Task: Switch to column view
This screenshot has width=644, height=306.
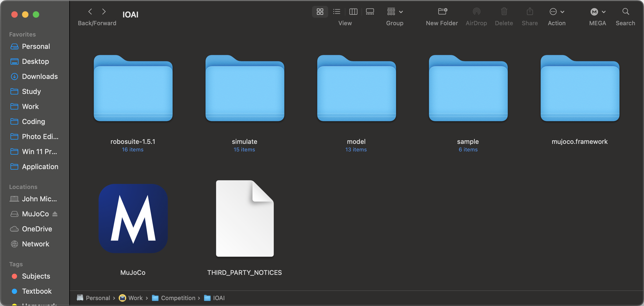Action: 353,12
